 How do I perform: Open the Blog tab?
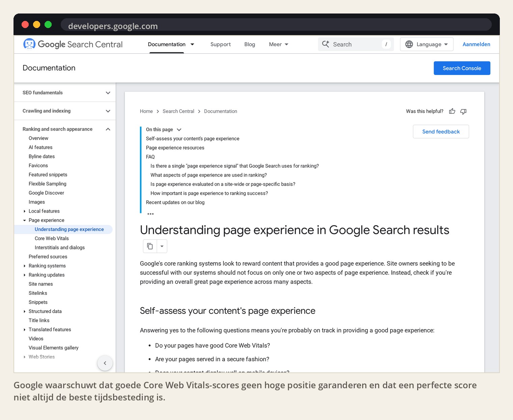coord(250,44)
